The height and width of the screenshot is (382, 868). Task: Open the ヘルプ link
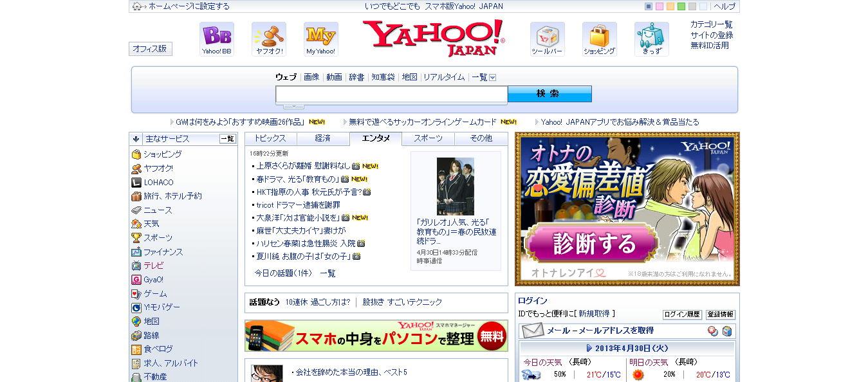[x=725, y=6]
